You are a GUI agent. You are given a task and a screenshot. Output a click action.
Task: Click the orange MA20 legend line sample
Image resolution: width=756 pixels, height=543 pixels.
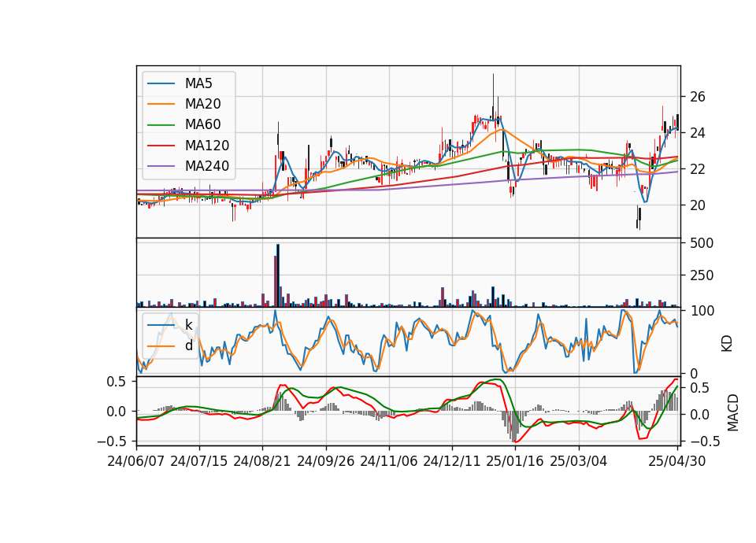click(x=161, y=105)
